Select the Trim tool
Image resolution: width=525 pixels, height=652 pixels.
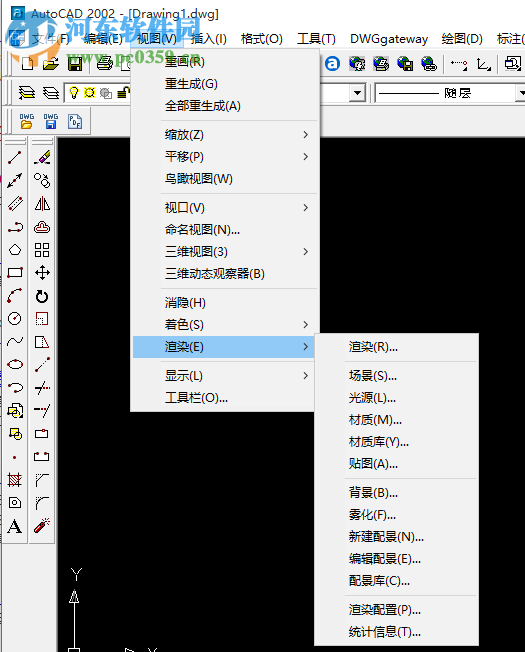tap(42, 388)
